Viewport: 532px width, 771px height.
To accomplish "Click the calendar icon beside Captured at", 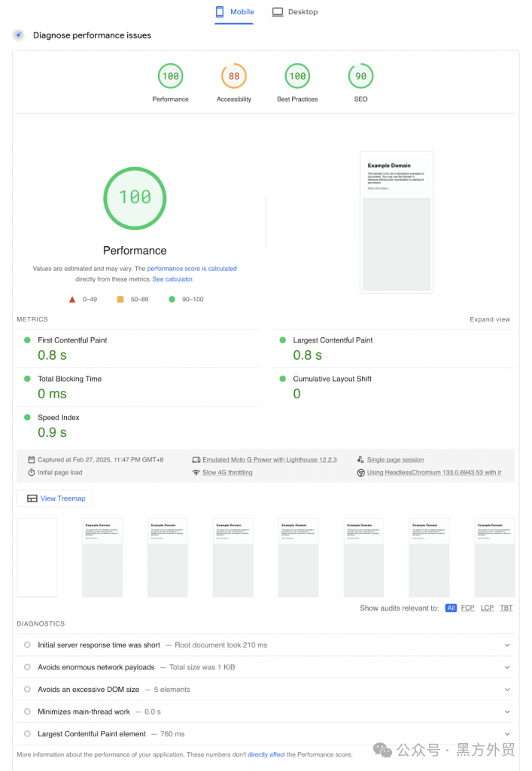I will [x=32, y=460].
